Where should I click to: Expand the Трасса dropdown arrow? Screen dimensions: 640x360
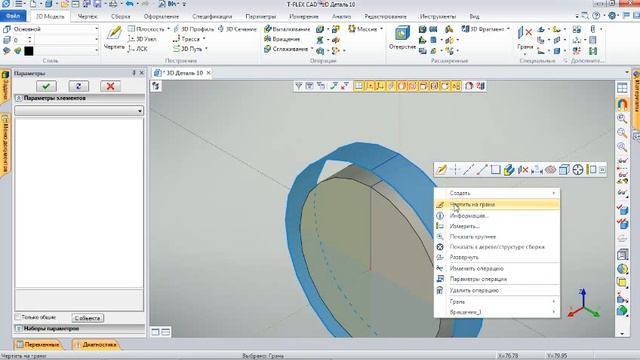204,39
